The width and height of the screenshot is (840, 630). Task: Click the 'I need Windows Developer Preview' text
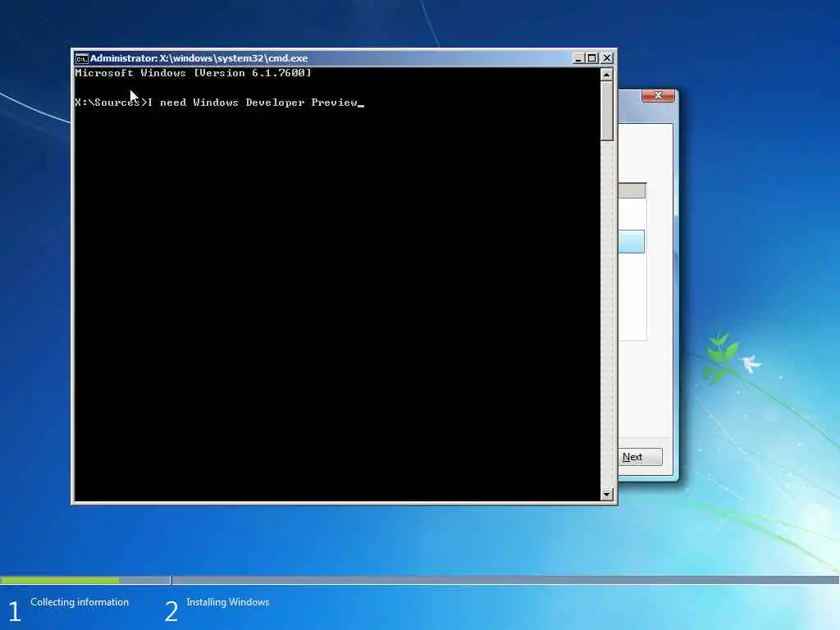coord(253,103)
